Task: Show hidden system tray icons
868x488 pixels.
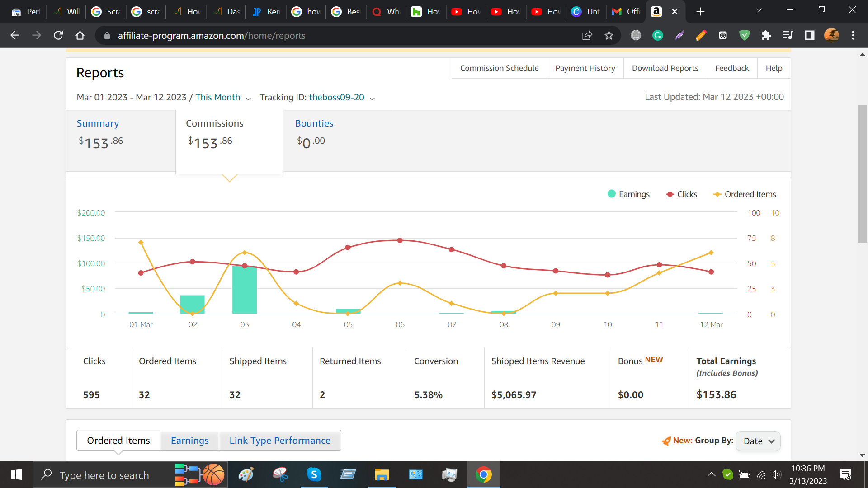Action: click(x=711, y=474)
